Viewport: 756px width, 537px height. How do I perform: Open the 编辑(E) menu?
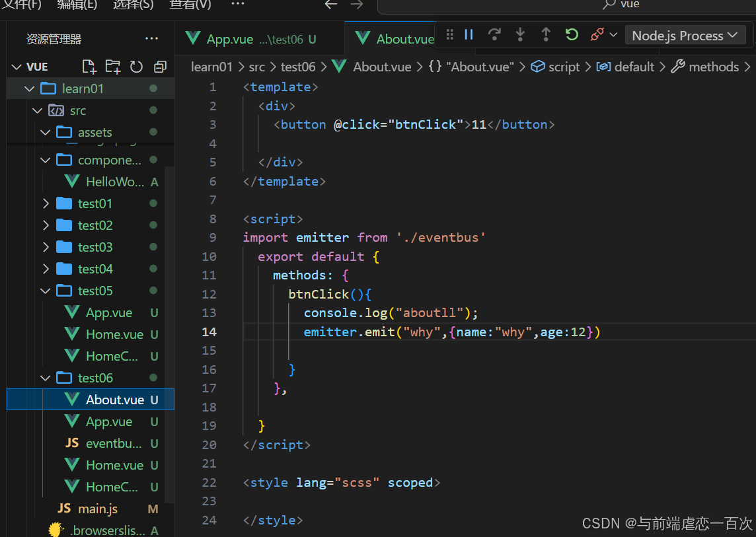point(77,5)
